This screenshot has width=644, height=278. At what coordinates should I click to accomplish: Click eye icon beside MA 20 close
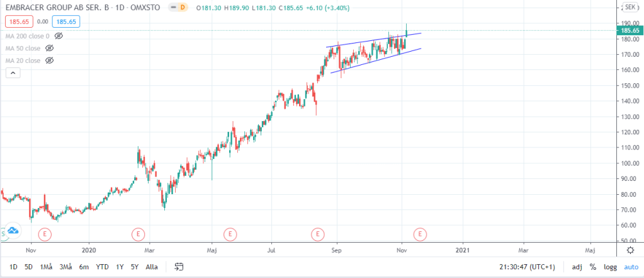pos(50,61)
